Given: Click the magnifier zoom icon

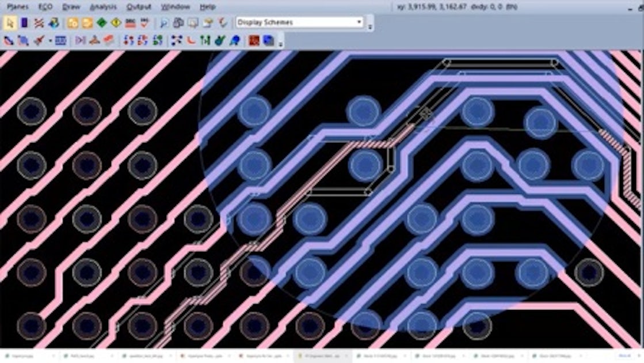Looking at the screenshot, I should point(164,22).
